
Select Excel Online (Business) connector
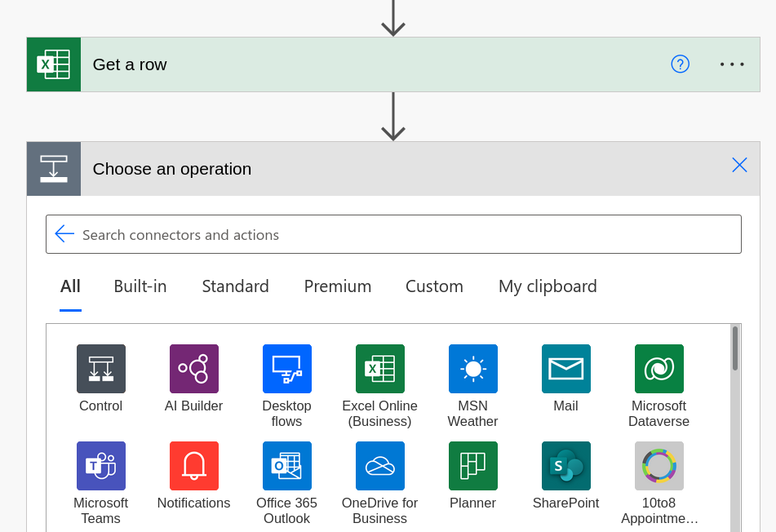(x=380, y=369)
